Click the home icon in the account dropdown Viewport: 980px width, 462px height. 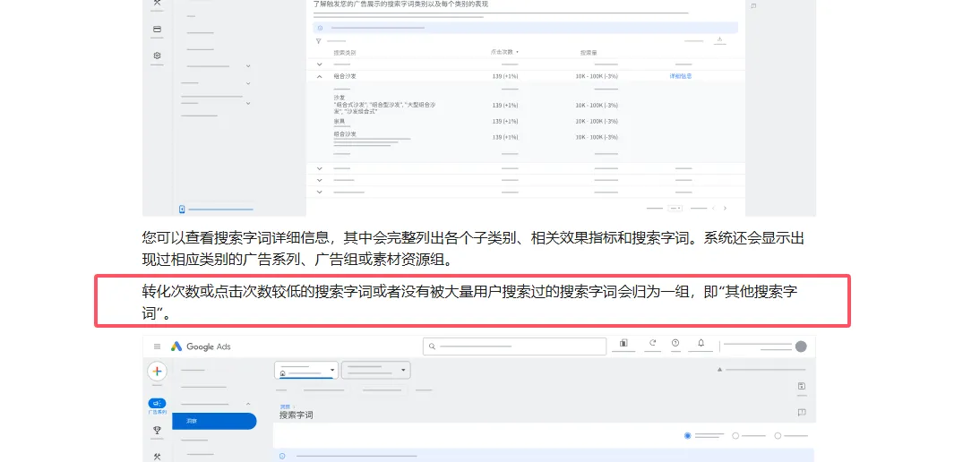point(283,373)
